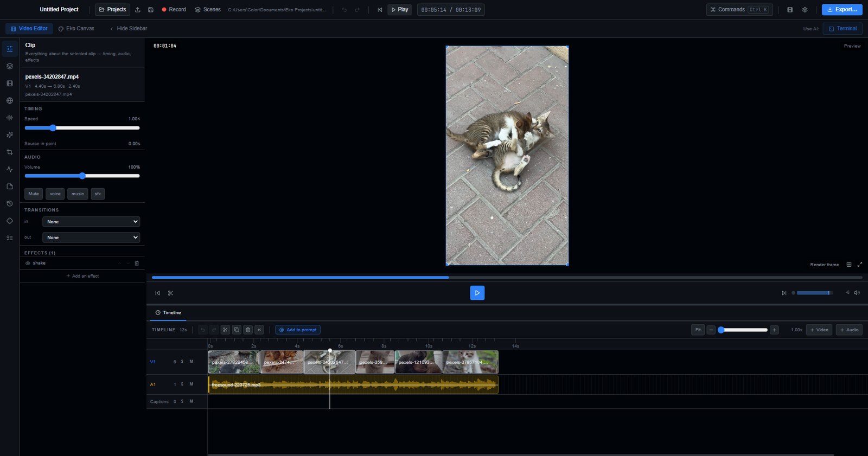868x456 pixels.
Task: Click Render frame text button
Action: point(825,265)
